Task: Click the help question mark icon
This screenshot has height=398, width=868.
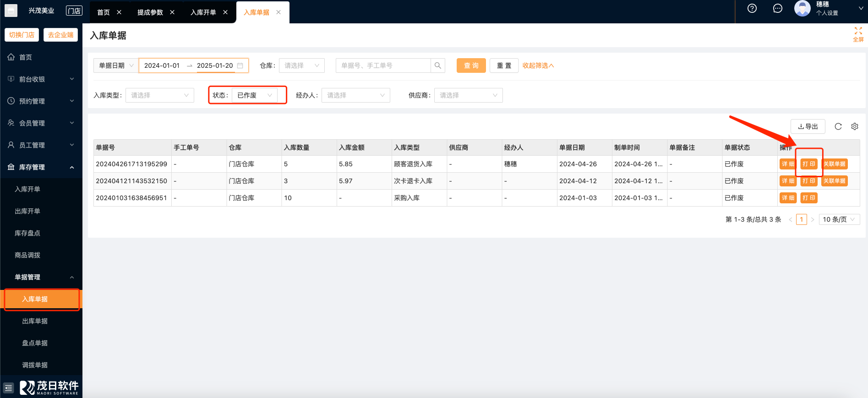Action: 752,8
